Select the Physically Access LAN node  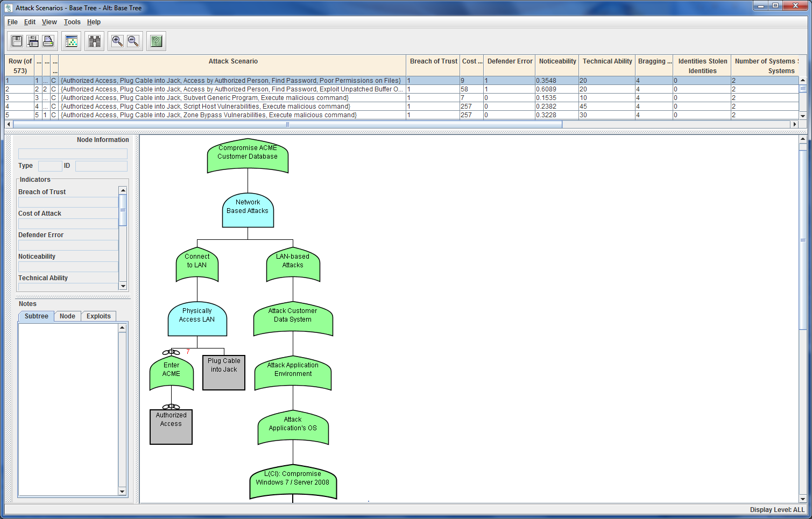[x=197, y=319]
